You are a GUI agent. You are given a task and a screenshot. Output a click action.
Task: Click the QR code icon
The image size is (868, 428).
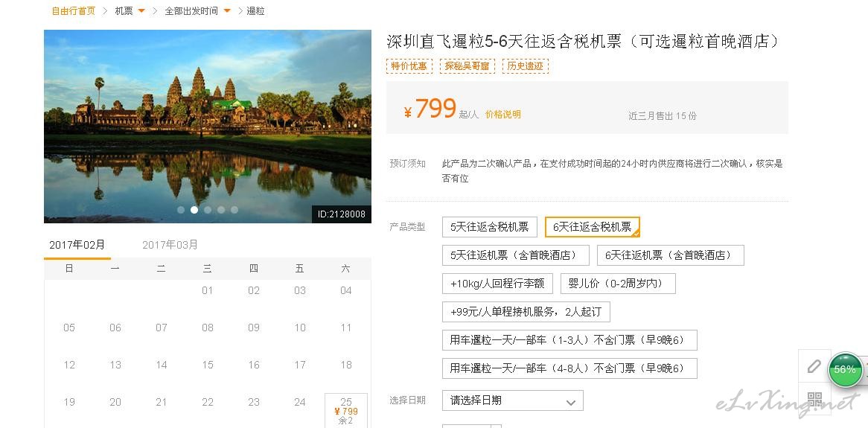(x=814, y=399)
